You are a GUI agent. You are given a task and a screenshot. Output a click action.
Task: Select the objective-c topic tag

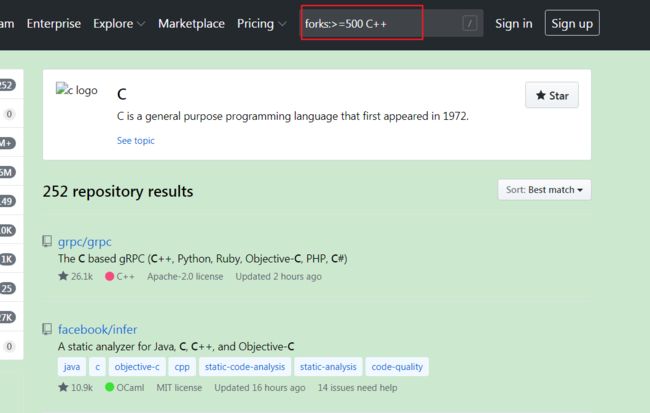[x=137, y=367]
